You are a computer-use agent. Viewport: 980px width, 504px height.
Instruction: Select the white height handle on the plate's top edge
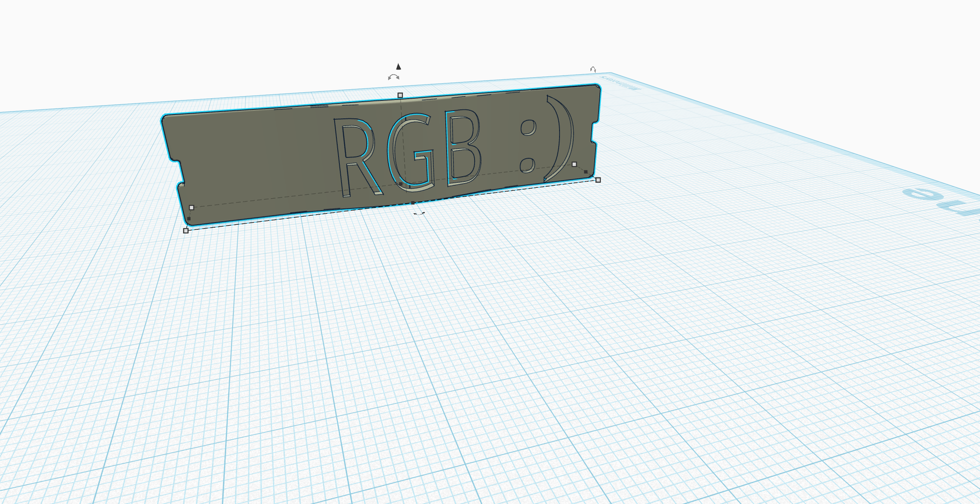(x=400, y=95)
